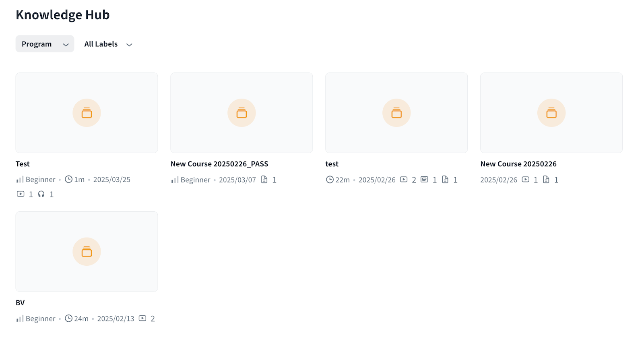Click the orange icon on BV card
The image size is (644, 360).
[87, 252]
